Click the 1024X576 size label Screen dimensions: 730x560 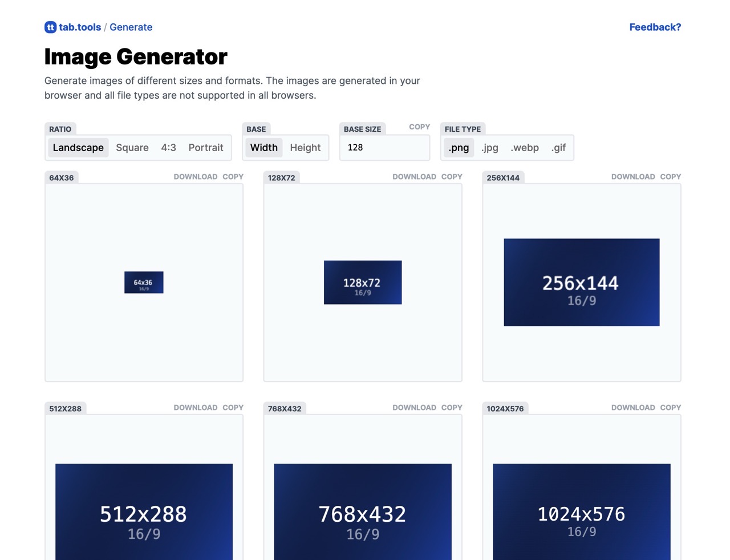click(x=505, y=409)
